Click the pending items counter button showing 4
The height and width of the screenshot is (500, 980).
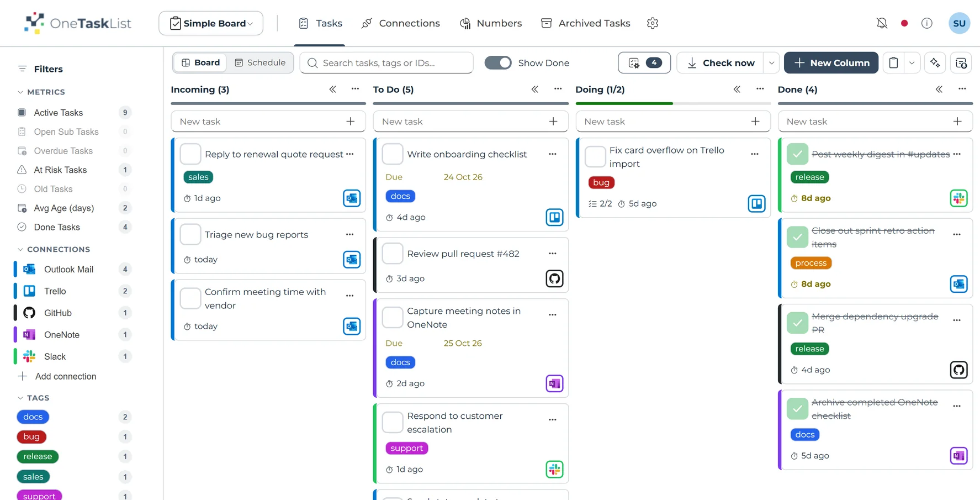click(644, 62)
